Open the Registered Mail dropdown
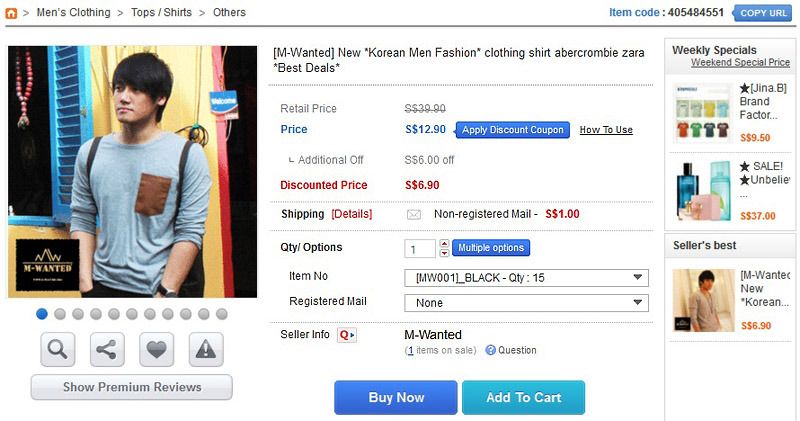The width and height of the screenshot is (800, 421). pyautogui.click(x=525, y=303)
